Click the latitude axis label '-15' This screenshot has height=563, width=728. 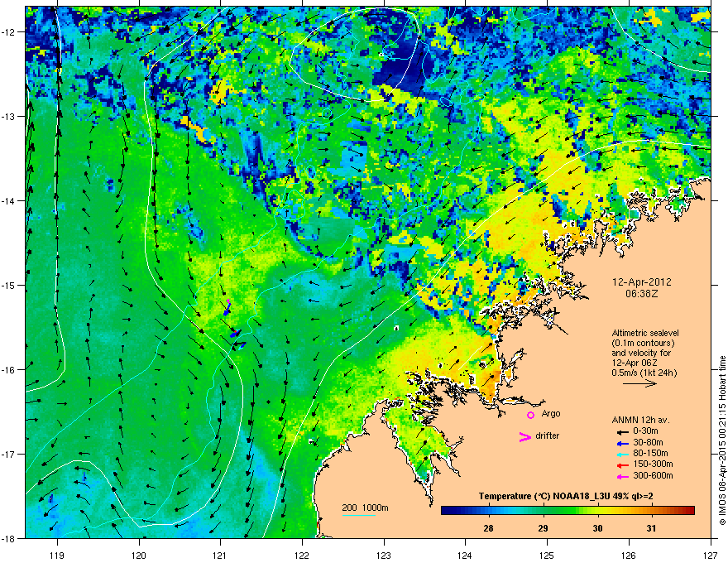(8, 285)
